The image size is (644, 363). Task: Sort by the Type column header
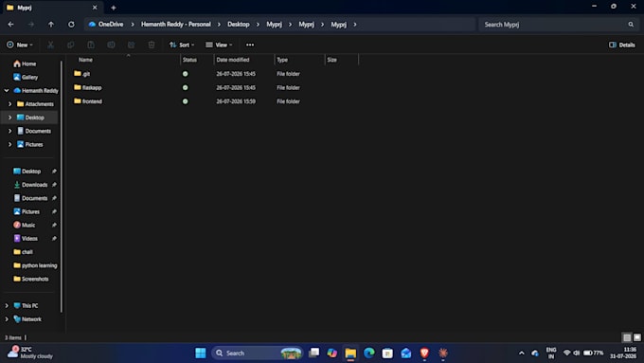click(282, 60)
